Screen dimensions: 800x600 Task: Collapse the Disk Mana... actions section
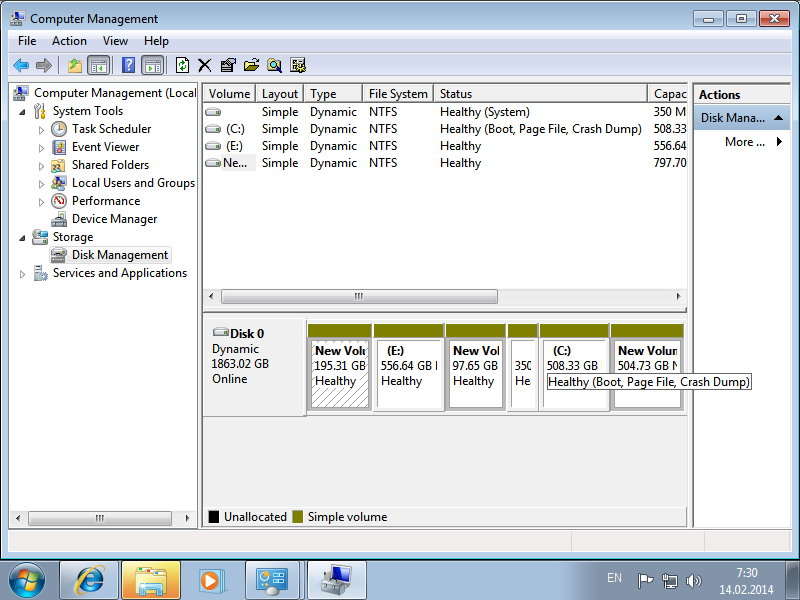pyautogui.click(x=778, y=118)
